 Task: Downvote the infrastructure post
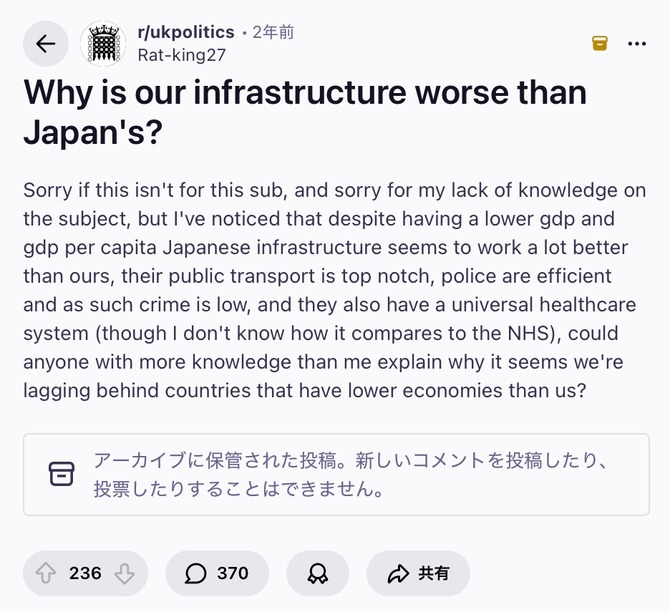tap(124, 573)
